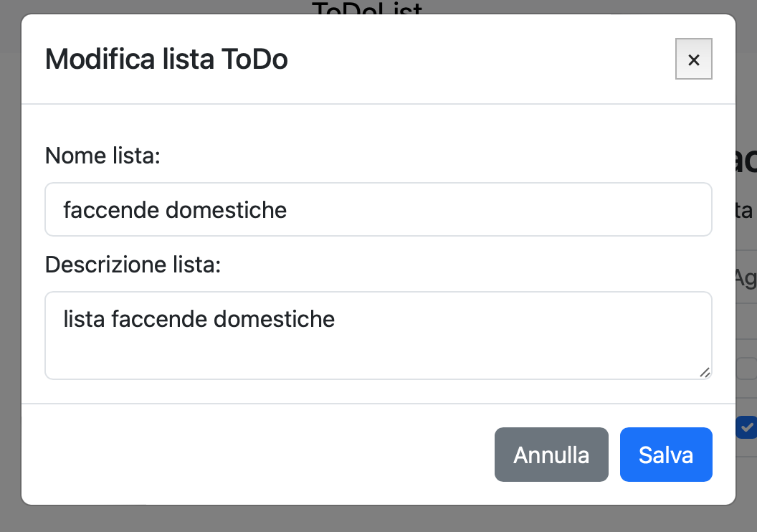757x532 pixels.
Task: Focus the Descrizione lista textarea
Action: point(378,335)
